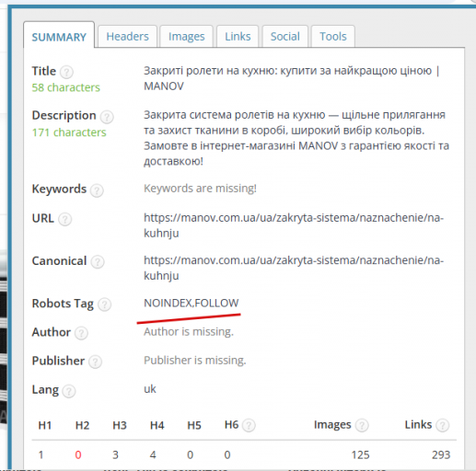Click the description text starting 'Закрита система'
Viewport: 476px width, 471px height.
[x=296, y=138]
